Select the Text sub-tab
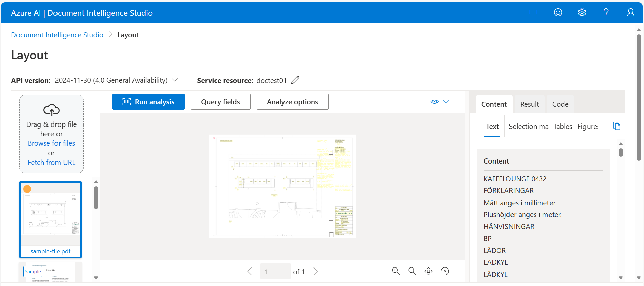This screenshot has height=286, width=644. point(492,127)
